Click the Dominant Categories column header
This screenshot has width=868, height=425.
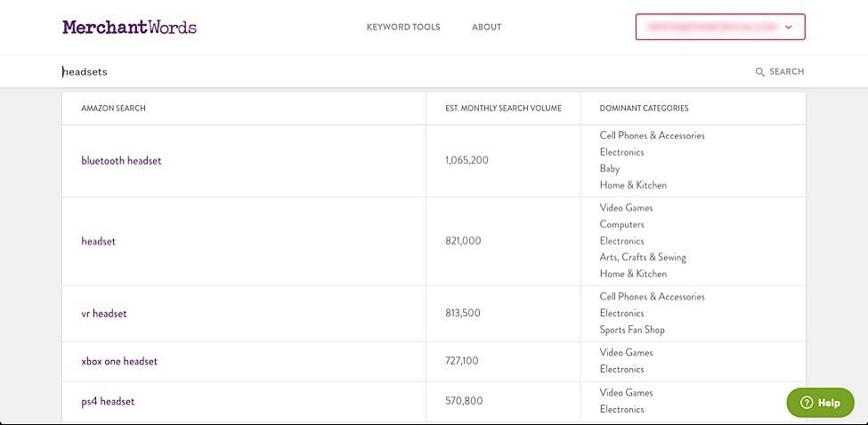click(644, 108)
